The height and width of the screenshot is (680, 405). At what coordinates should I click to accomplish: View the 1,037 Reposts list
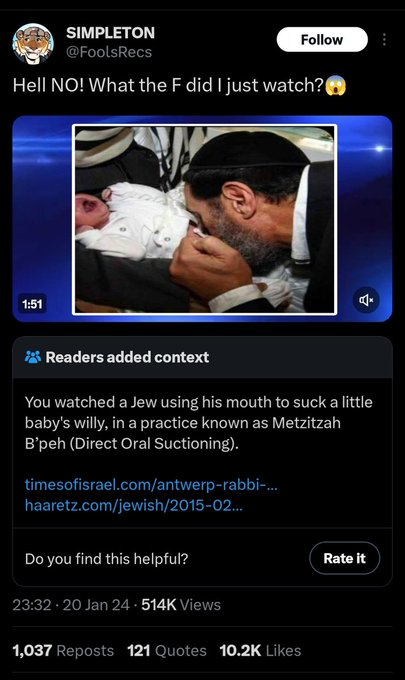pos(63,651)
